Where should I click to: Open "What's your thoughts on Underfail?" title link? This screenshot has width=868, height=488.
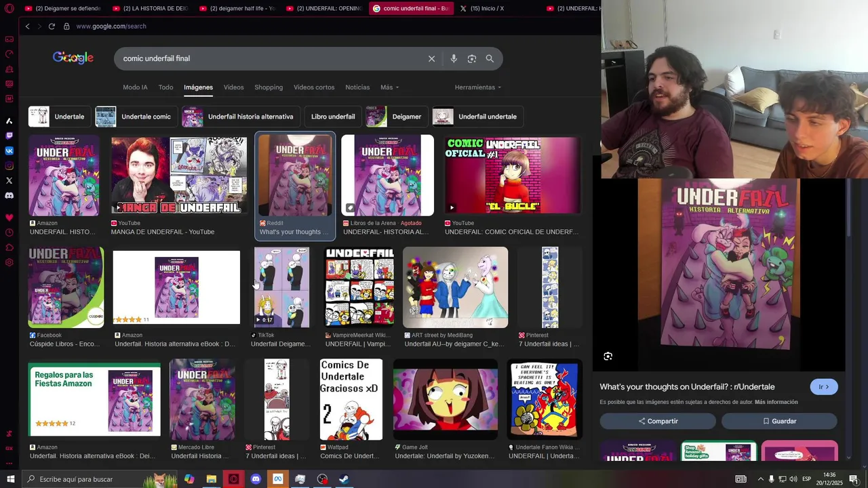[x=687, y=387]
